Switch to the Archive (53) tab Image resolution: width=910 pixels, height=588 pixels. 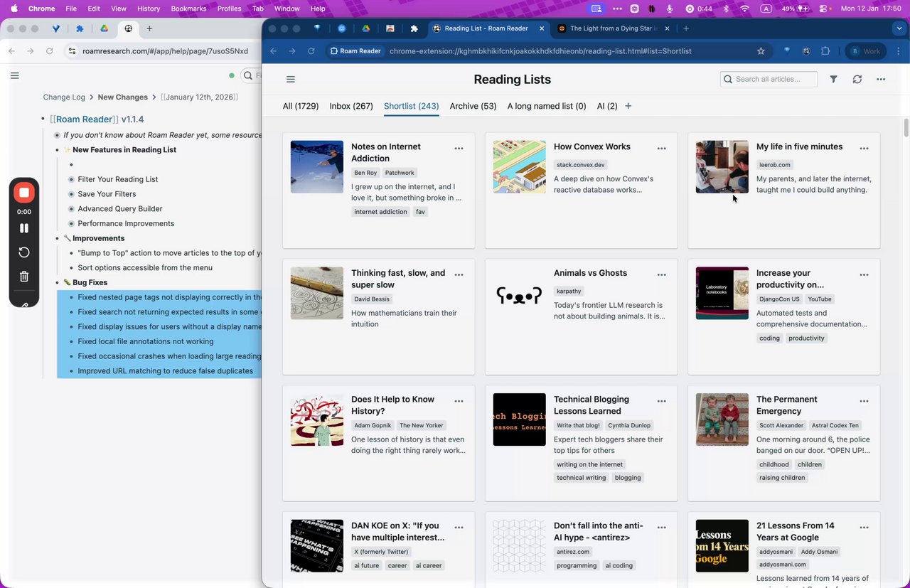pos(473,106)
